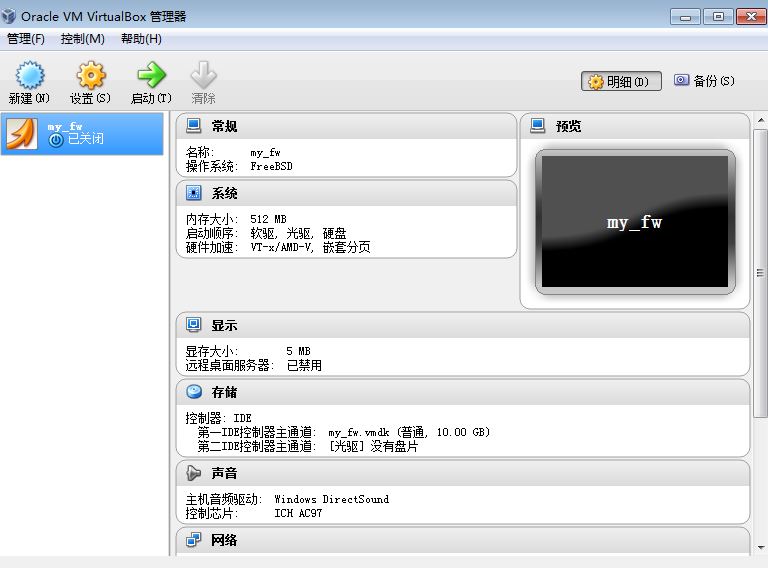Close the VirtualBox manager window

[751, 17]
